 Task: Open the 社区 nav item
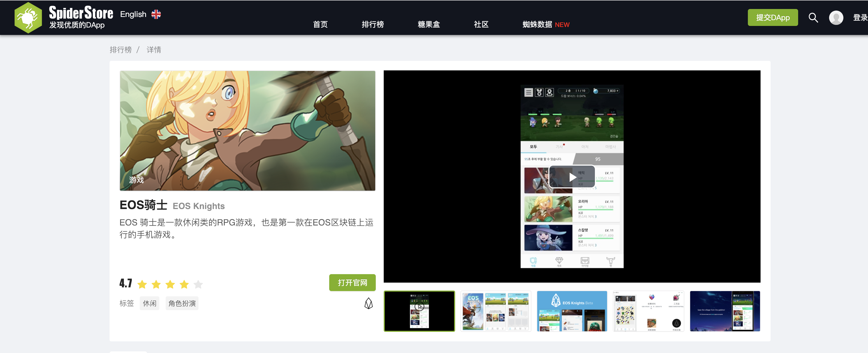tap(481, 24)
